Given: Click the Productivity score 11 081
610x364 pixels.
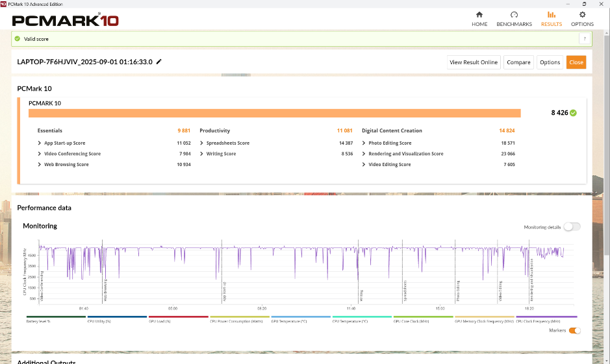Looking at the screenshot, I should 345,130.
